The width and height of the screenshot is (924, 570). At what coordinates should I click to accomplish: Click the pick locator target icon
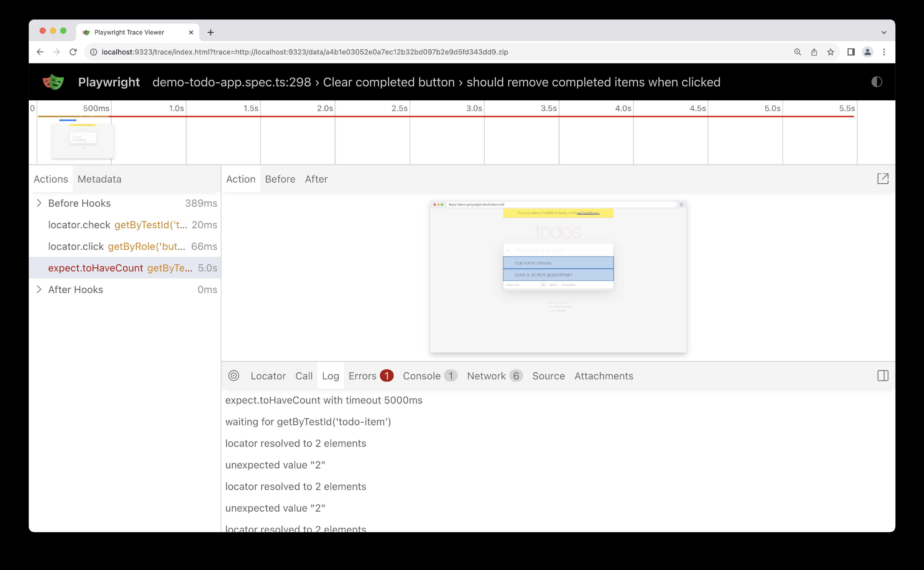point(234,376)
